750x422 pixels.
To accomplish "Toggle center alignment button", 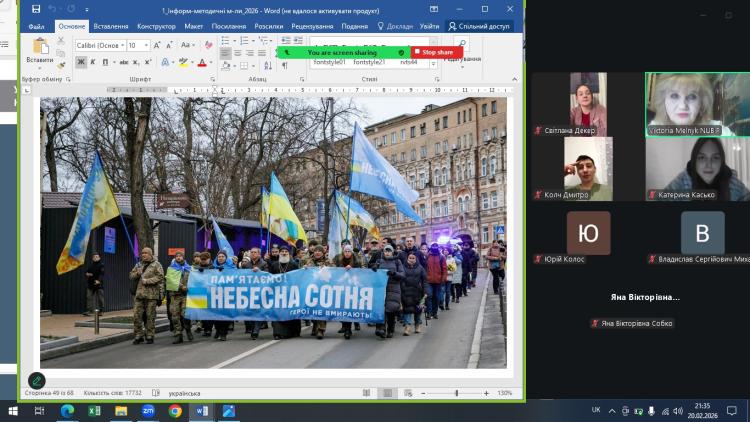I will 237,53.
